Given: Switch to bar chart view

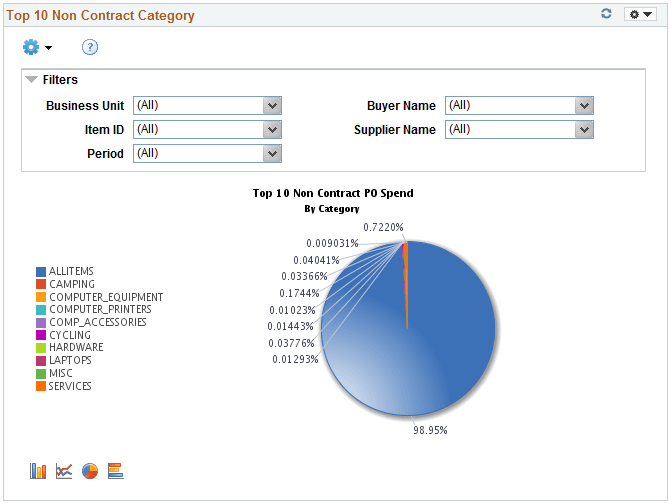Looking at the screenshot, I should tap(38, 471).
